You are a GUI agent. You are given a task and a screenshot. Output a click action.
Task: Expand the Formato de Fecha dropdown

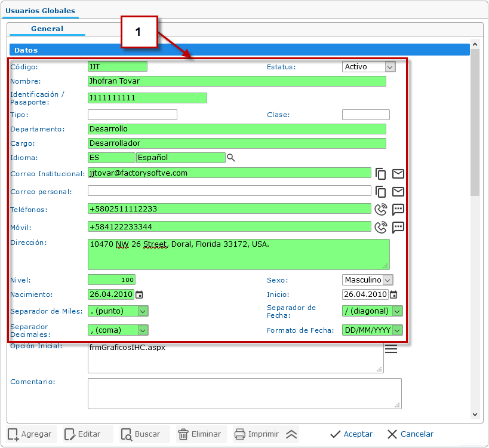[397, 330]
